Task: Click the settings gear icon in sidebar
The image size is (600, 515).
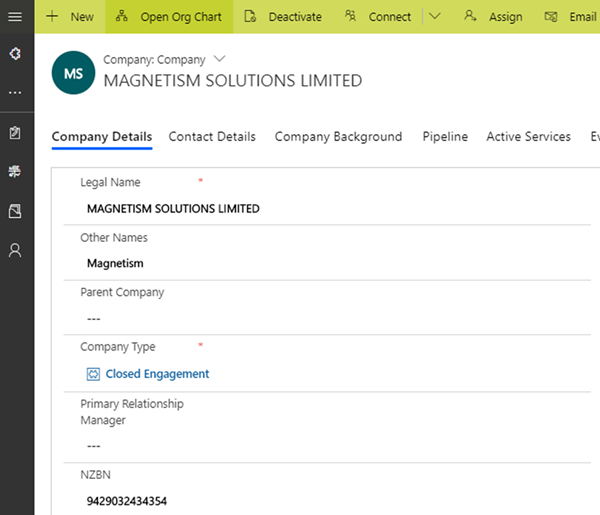Action: point(15,53)
